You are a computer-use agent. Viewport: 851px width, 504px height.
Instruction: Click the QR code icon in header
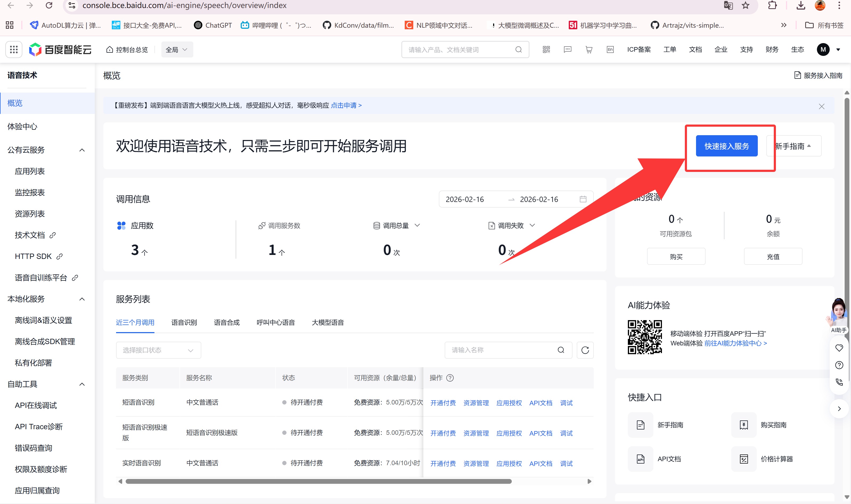point(546,49)
